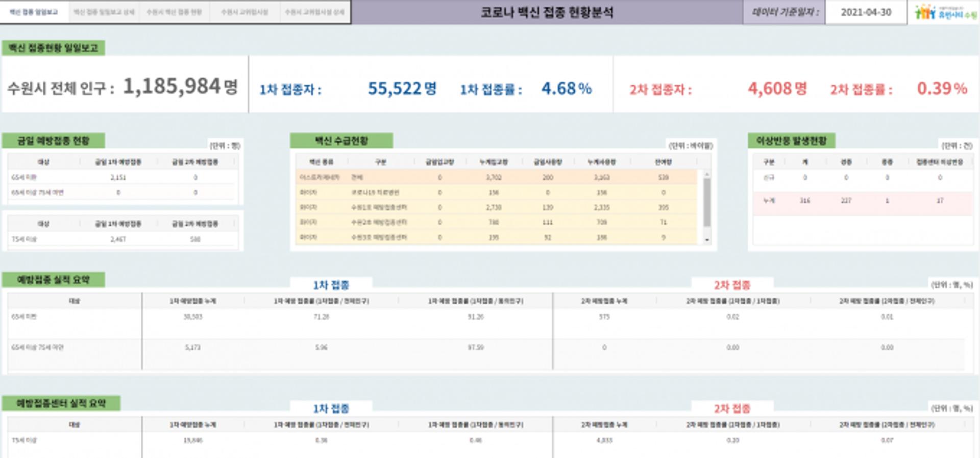980x458 pixels.
Task: Open the 백신 접종 일일보고 tab
Action: [34, 12]
